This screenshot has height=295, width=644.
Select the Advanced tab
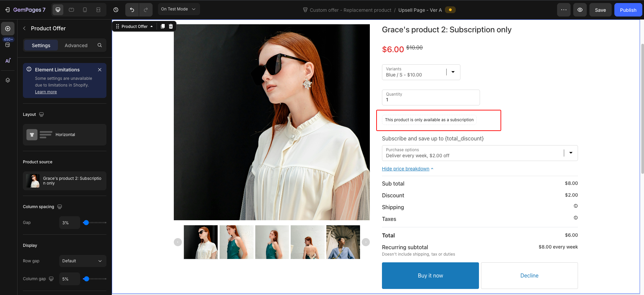[76, 45]
